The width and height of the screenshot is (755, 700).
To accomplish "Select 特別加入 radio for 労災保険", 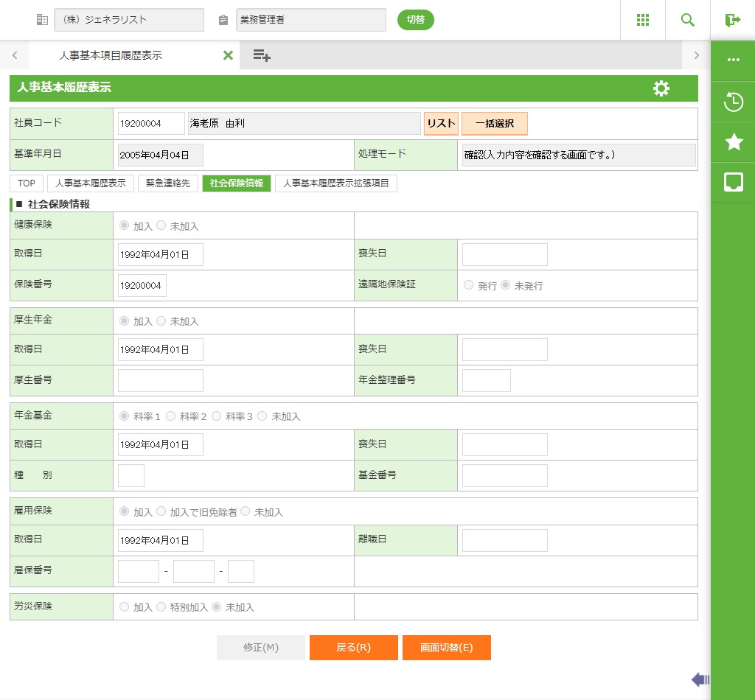I will 161,607.
